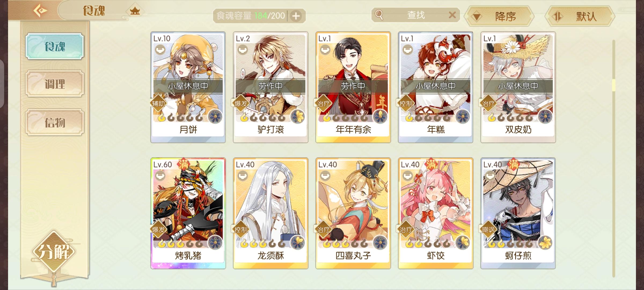Select the 龙须酥 character card
644x290 pixels.
click(x=270, y=213)
